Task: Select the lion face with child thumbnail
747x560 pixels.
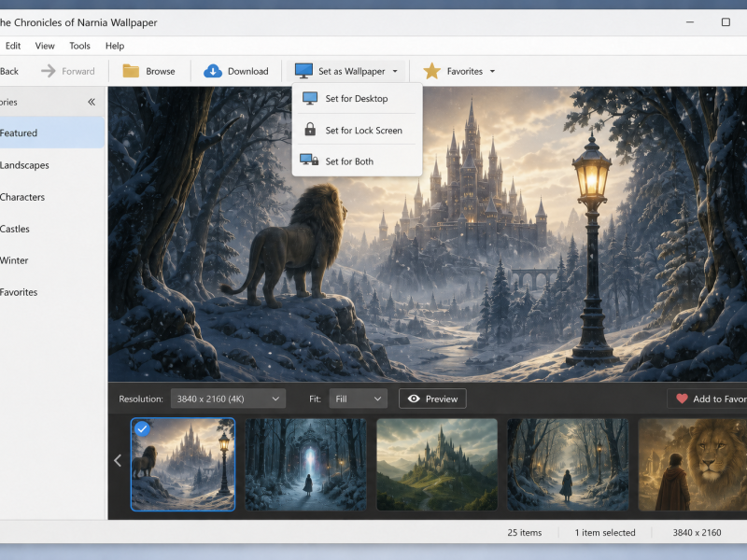Action: (x=692, y=464)
